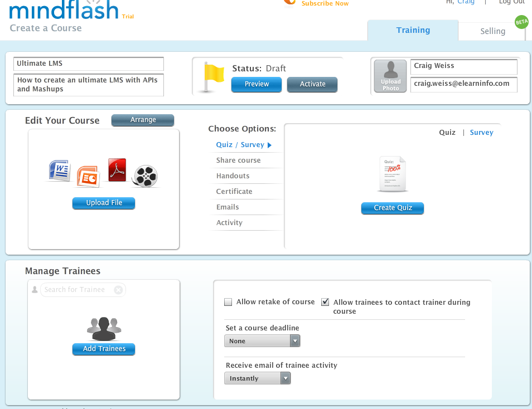Click the video film reel icon

[x=145, y=176]
